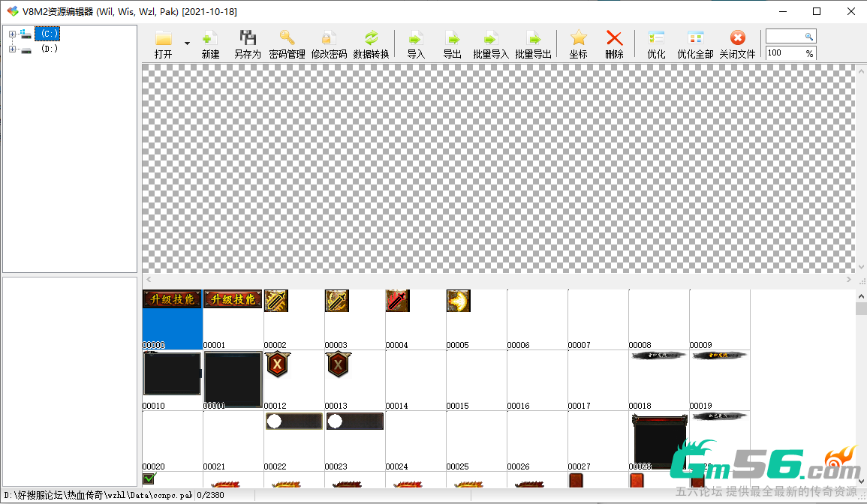
Task: Select empty cell labeled 00014
Action: [415, 380]
